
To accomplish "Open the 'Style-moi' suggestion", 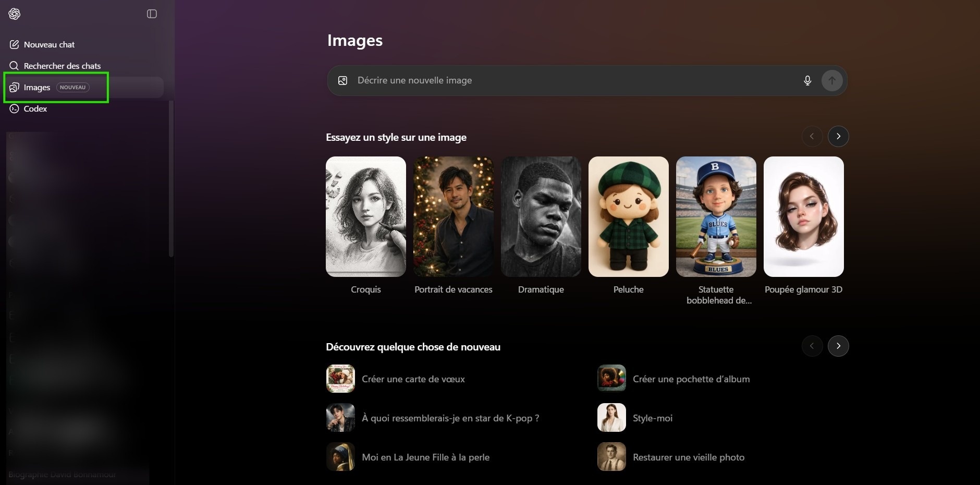I will 652,418.
